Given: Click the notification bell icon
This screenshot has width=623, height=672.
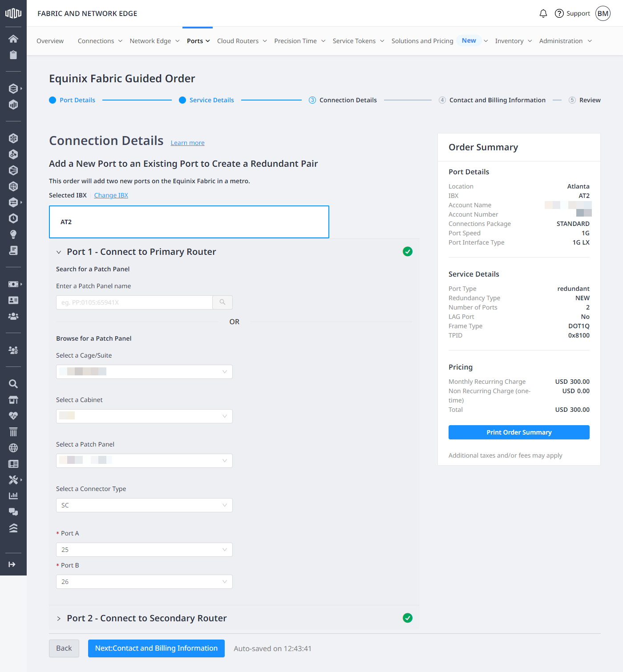Looking at the screenshot, I should pos(543,13).
